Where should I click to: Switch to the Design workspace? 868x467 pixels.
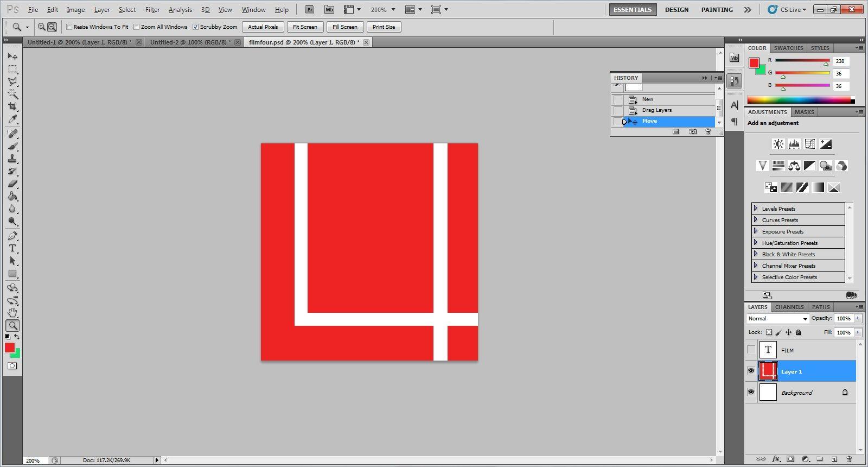677,10
